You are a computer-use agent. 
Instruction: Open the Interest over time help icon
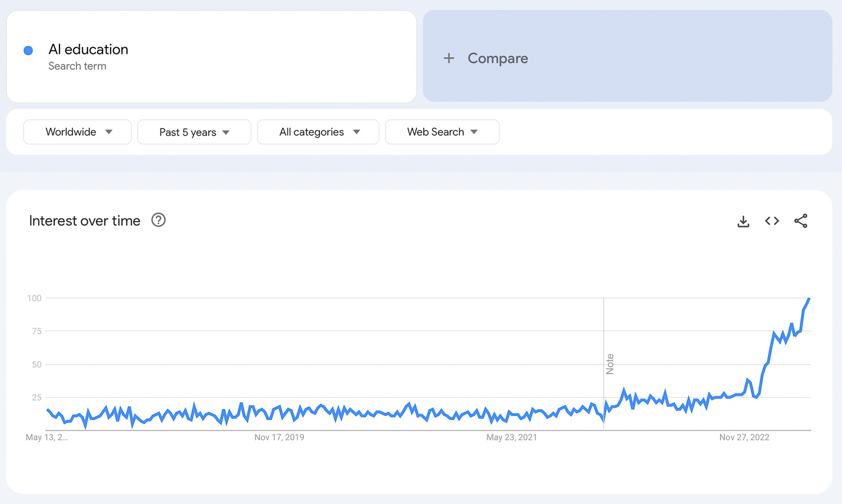(x=158, y=220)
